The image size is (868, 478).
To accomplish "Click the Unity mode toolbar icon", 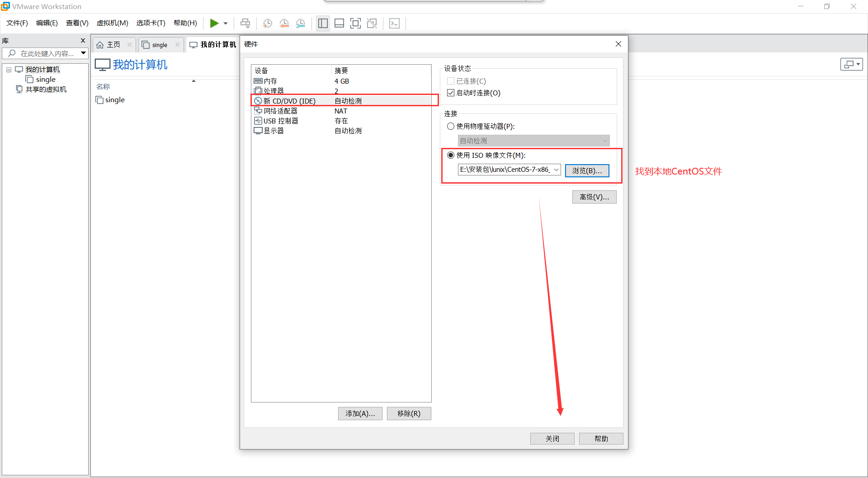I will pyautogui.click(x=372, y=24).
